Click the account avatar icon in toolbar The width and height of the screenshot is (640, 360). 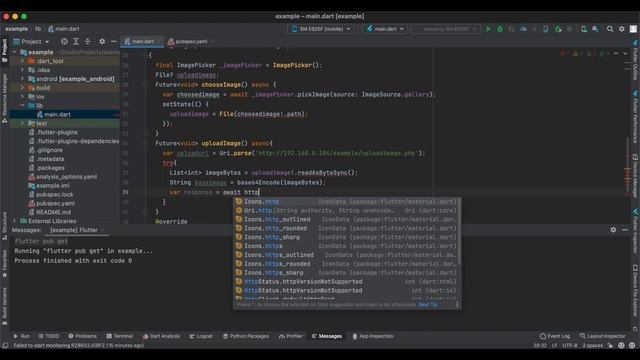(633, 29)
